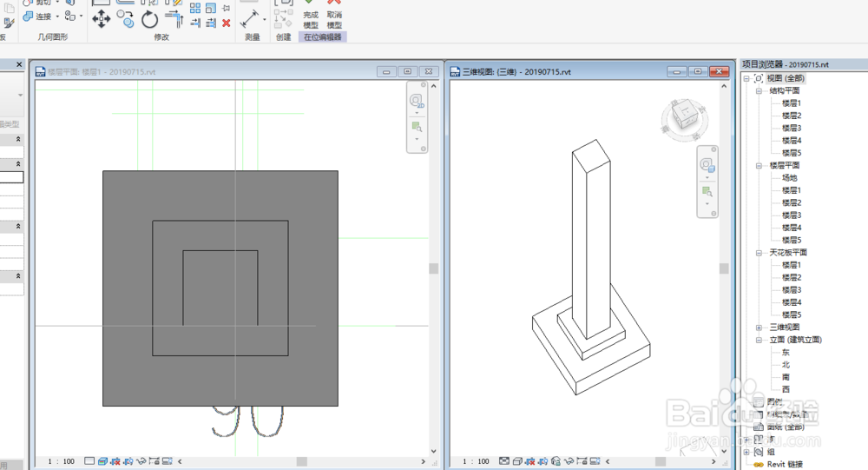Toggle crop view in 3D view bar
The width and height of the screenshot is (868, 470).
pyautogui.click(x=530, y=461)
